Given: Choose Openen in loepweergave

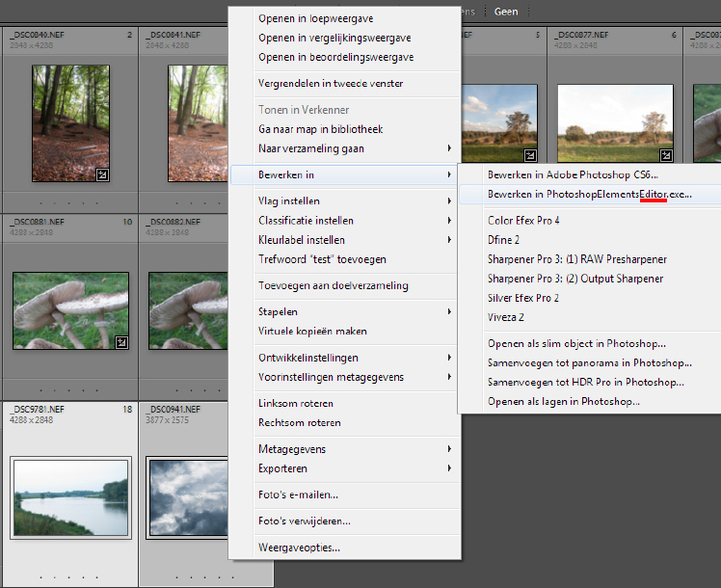Looking at the screenshot, I should coord(345,19).
